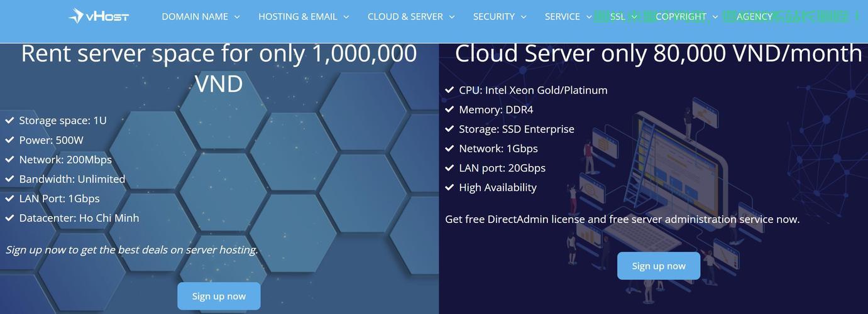
Task: Click the 'Rent server space for only 1,000,000 VND' heading
Action: [x=219, y=68]
